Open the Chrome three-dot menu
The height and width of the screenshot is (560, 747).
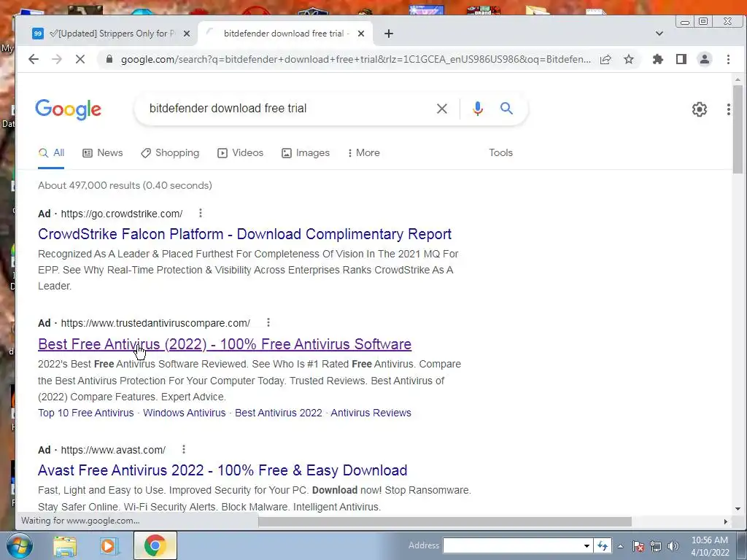[728, 59]
